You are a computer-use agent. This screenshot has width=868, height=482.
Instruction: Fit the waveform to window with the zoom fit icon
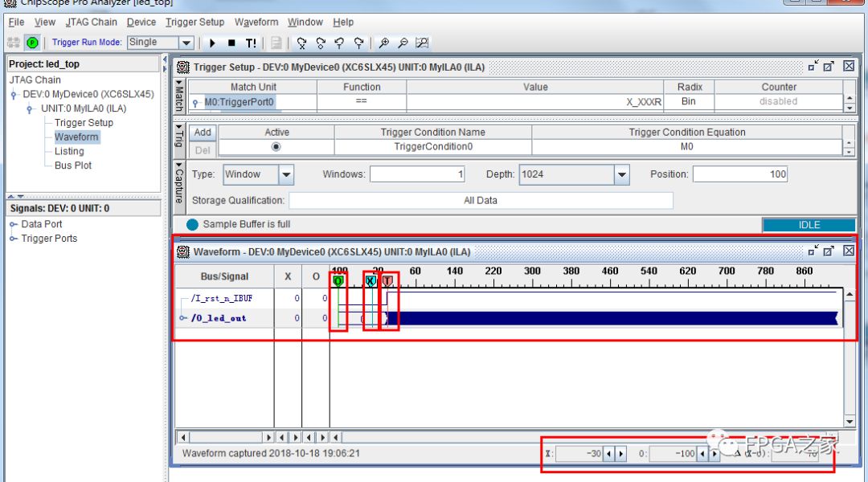pos(422,43)
